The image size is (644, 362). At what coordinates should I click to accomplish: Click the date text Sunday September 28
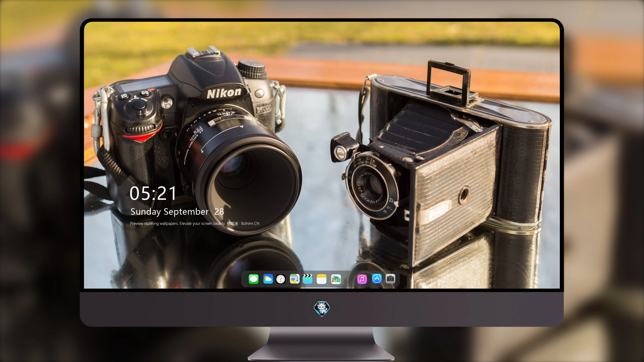coord(177,212)
